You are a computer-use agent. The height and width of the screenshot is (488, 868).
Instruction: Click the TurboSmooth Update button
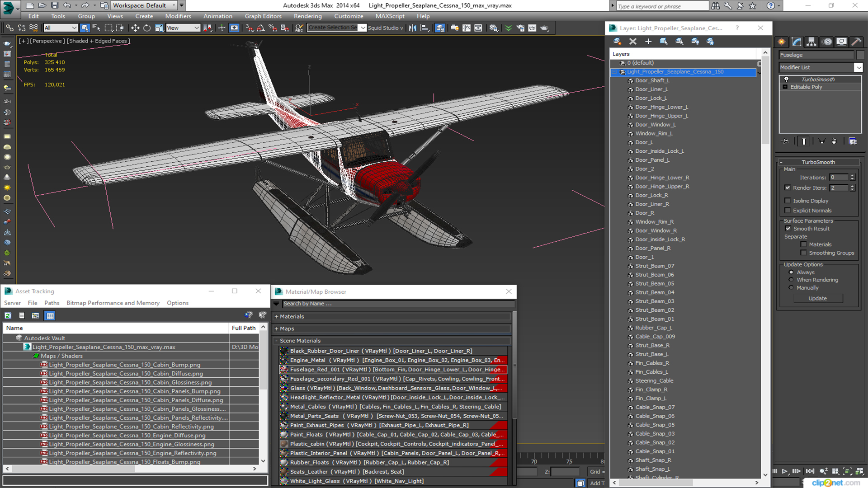[817, 298]
